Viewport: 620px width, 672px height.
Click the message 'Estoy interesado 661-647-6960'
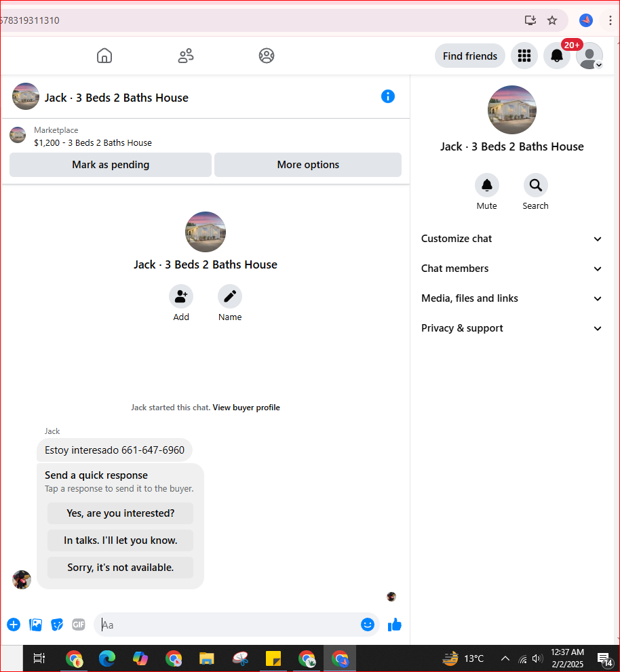(x=115, y=450)
